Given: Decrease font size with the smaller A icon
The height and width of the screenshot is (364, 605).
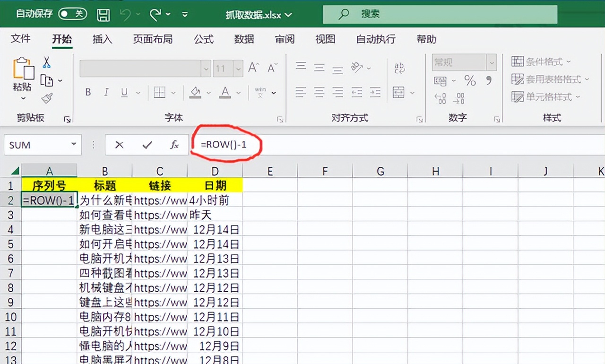Looking at the screenshot, I should (272, 69).
